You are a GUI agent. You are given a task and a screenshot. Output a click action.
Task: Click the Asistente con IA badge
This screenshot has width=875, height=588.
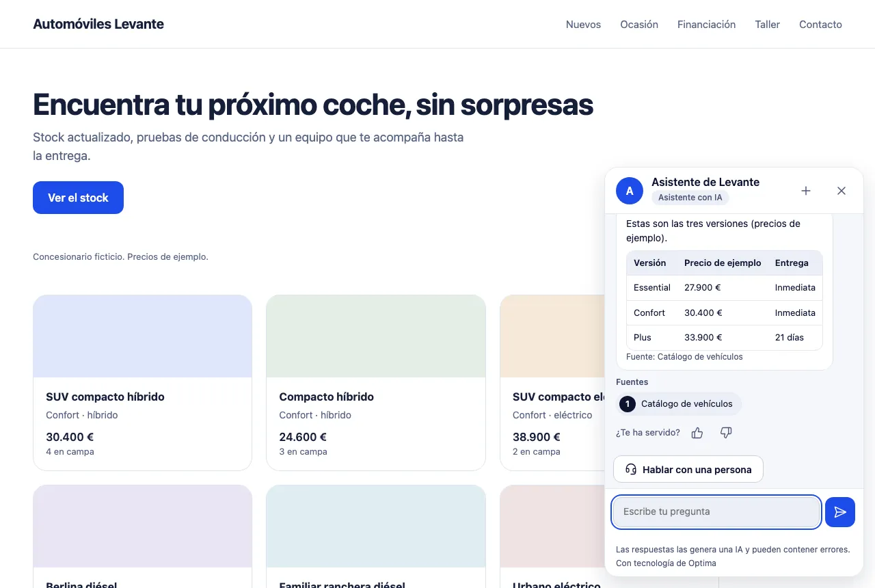pyautogui.click(x=690, y=198)
